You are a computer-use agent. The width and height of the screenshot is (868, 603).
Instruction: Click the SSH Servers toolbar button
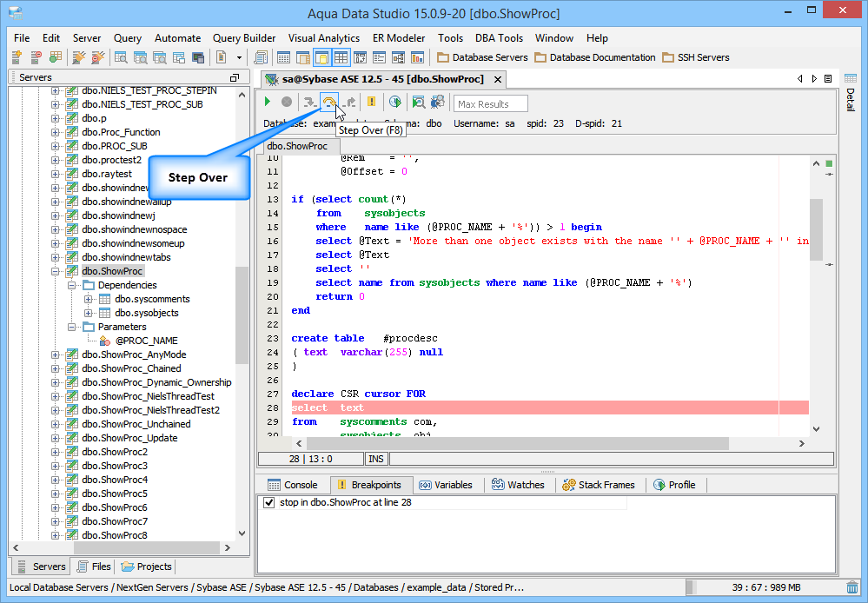(x=695, y=57)
